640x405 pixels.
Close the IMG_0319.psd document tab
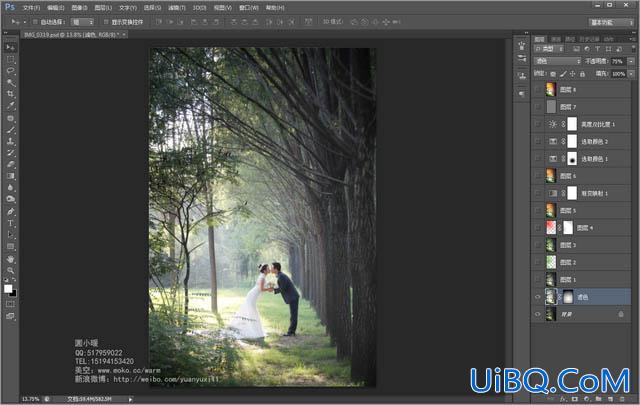pyautogui.click(x=124, y=35)
